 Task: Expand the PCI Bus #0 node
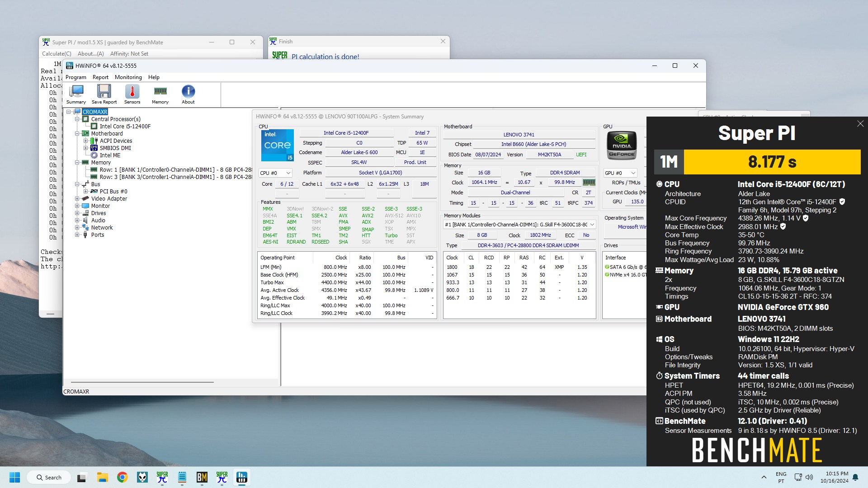click(x=86, y=192)
